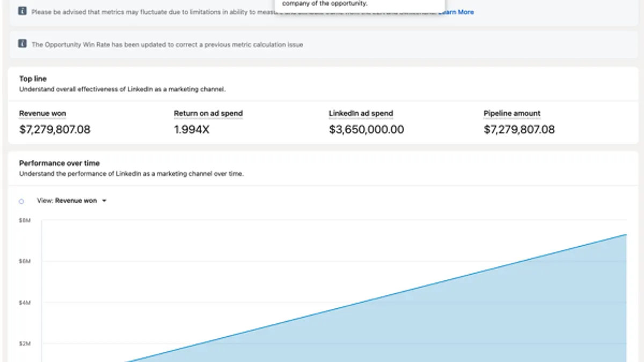Click the $6M axis label

click(x=25, y=261)
